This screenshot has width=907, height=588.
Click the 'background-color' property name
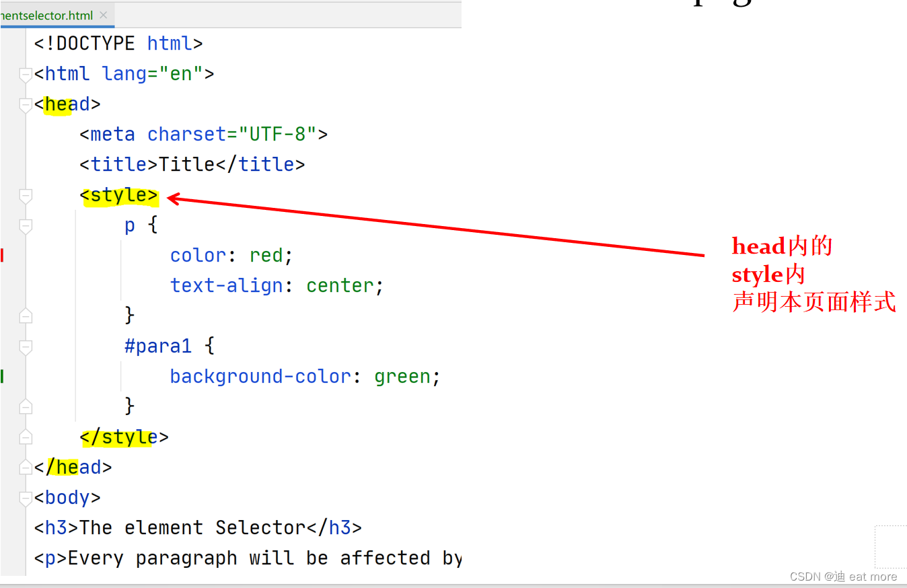pos(260,377)
